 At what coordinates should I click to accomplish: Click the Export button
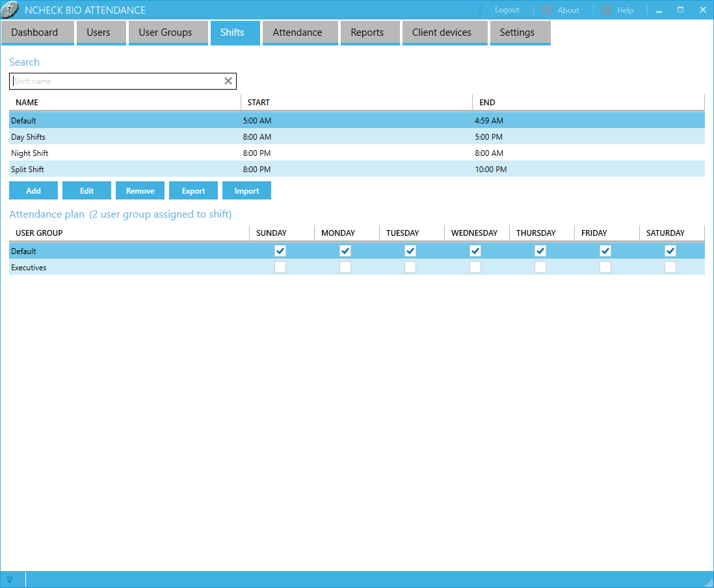pyautogui.click(x=193, y=190)
